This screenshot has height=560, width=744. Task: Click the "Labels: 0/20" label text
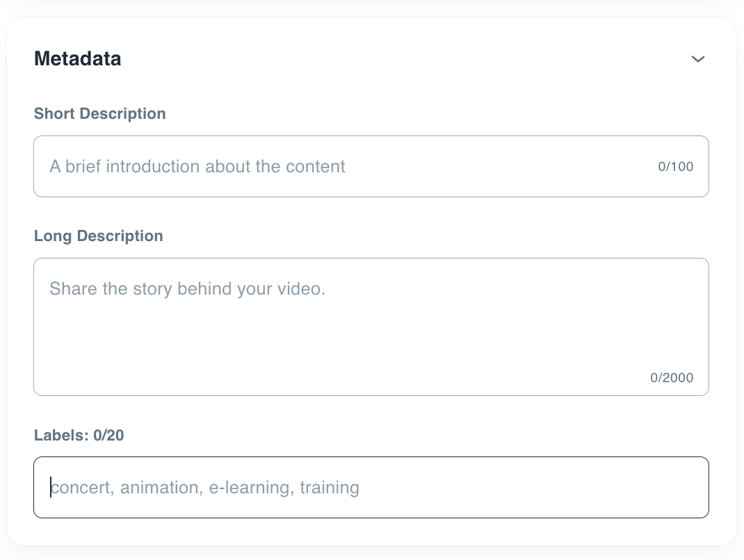point(79,436)
